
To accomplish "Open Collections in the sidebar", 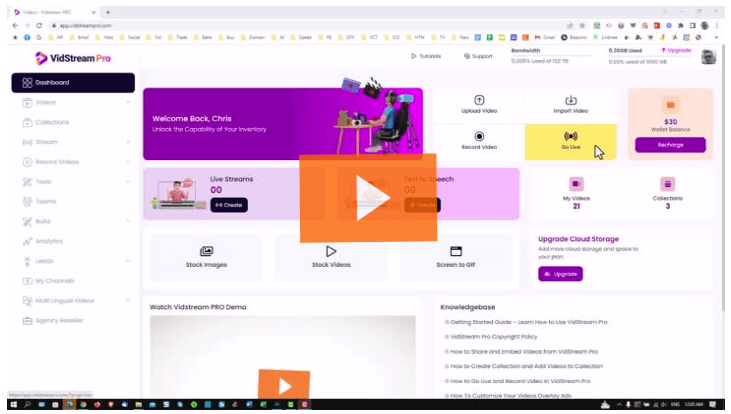I will (73, 122).
